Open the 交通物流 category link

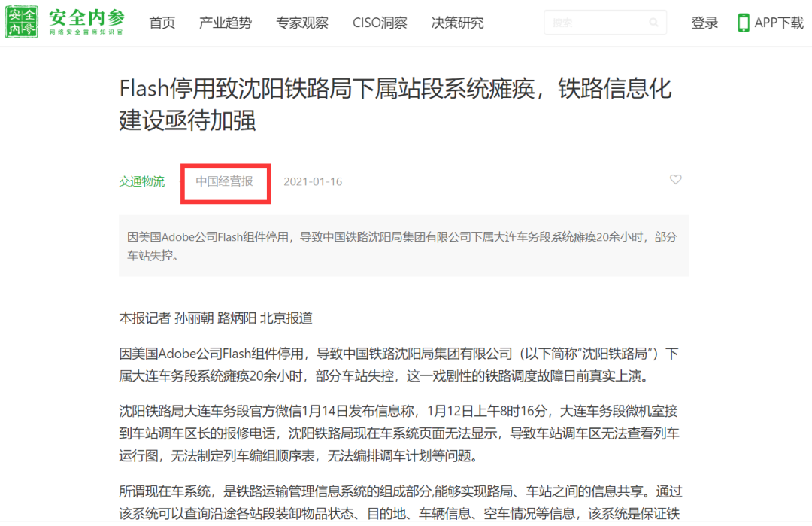(x=142, y=181)
